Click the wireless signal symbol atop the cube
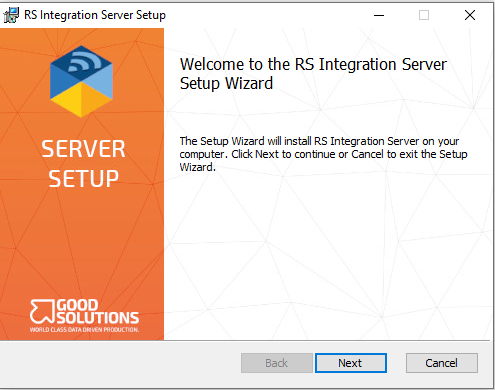 pyautogui.click(x=84, y=62)
